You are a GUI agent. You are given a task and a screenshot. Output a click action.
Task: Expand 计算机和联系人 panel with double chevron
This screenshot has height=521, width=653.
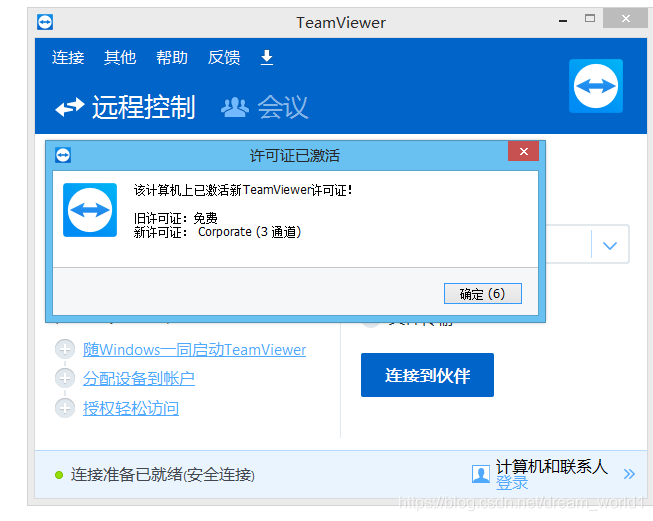tap(629, 474)
